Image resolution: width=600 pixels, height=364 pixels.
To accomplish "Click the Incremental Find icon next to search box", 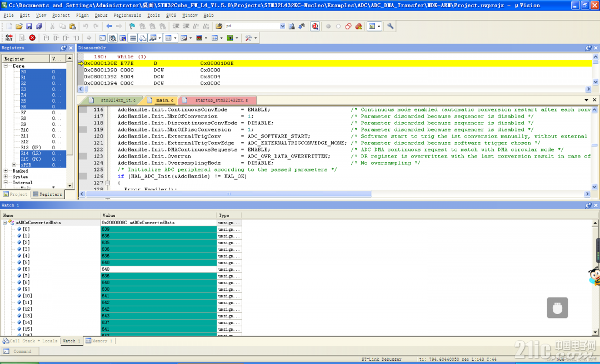I will (x=302, y=26).
